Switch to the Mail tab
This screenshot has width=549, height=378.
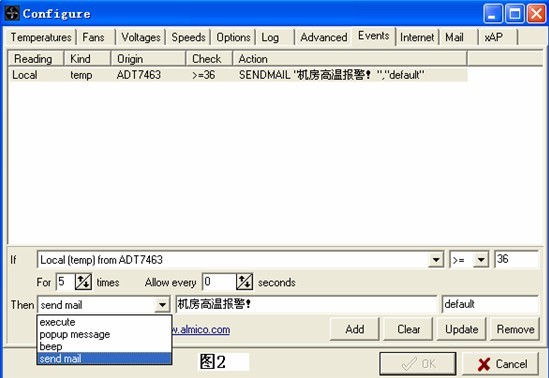(x=454, y=37)
